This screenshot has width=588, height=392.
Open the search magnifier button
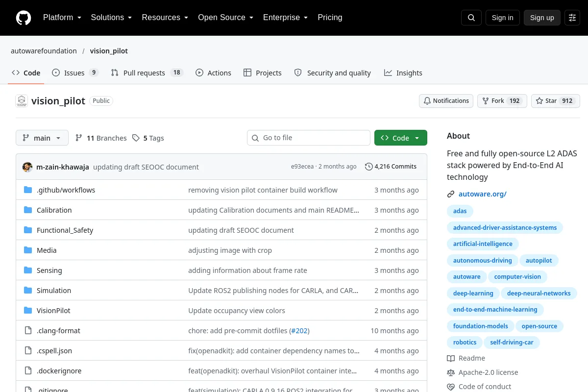pyautogui.click(x=471, y=18)
